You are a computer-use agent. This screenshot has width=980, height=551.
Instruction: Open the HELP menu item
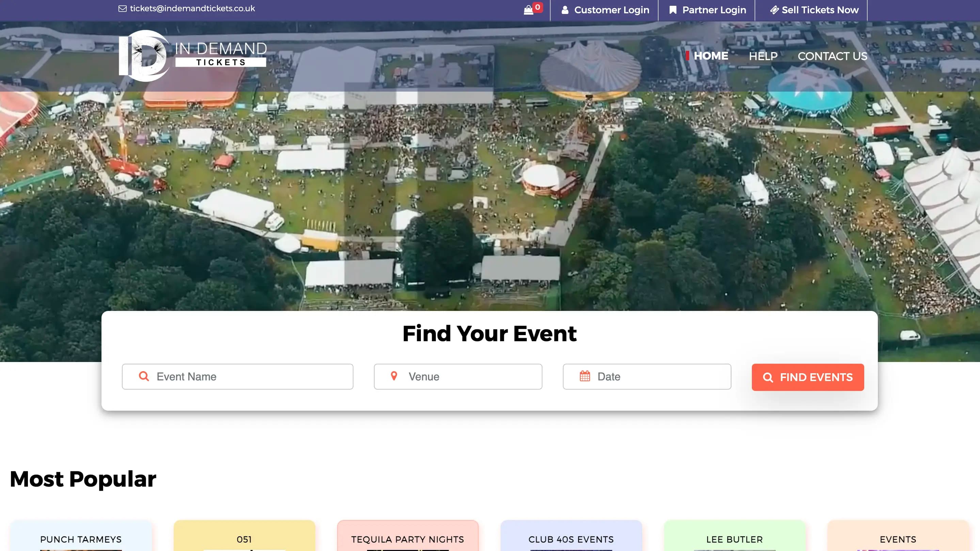pyautogui.click(x=763, y=56)
